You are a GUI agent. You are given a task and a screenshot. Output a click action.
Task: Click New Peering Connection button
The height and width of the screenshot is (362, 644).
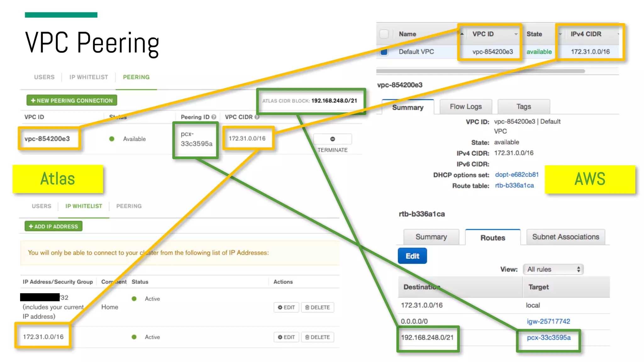72,101
